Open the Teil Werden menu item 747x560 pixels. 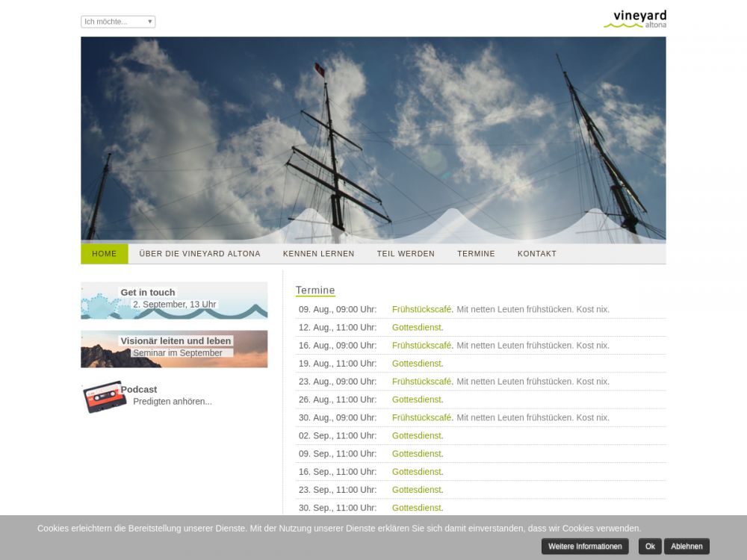click(406, 254)
